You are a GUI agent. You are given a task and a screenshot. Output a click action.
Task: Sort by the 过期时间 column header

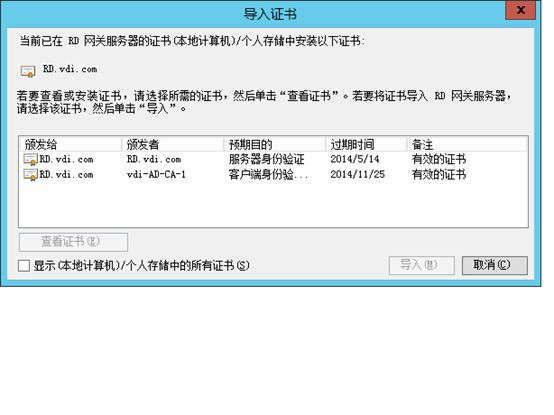point(366,144)
